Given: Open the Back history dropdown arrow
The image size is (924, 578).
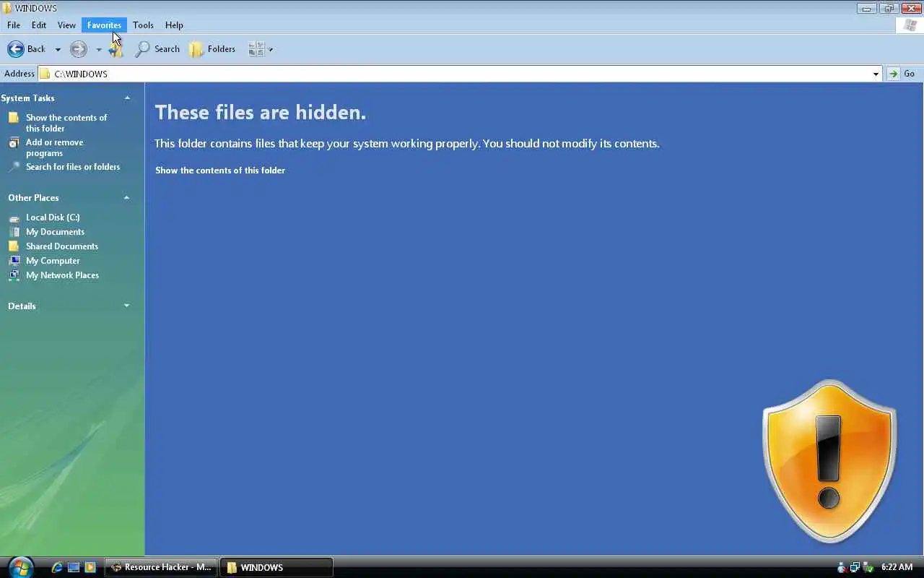Looking at the screenshot, I should 58,50.
